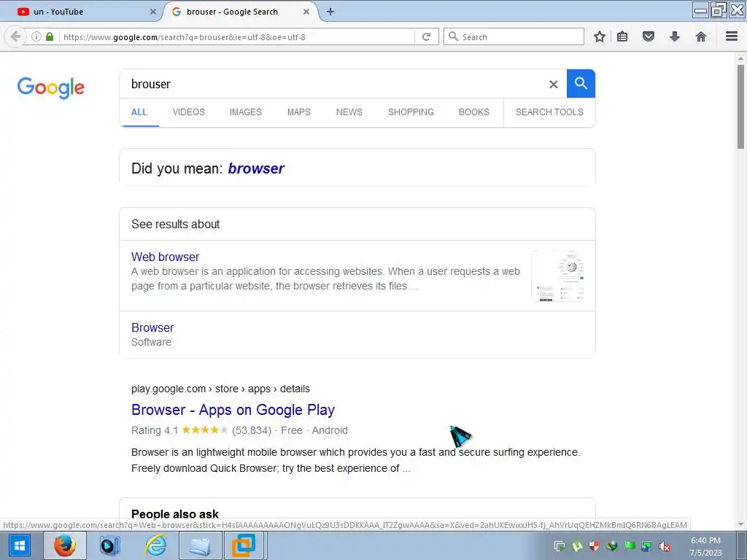Close the 'un - YouTube' tab

pyautogui.click(x=153, y=12)
